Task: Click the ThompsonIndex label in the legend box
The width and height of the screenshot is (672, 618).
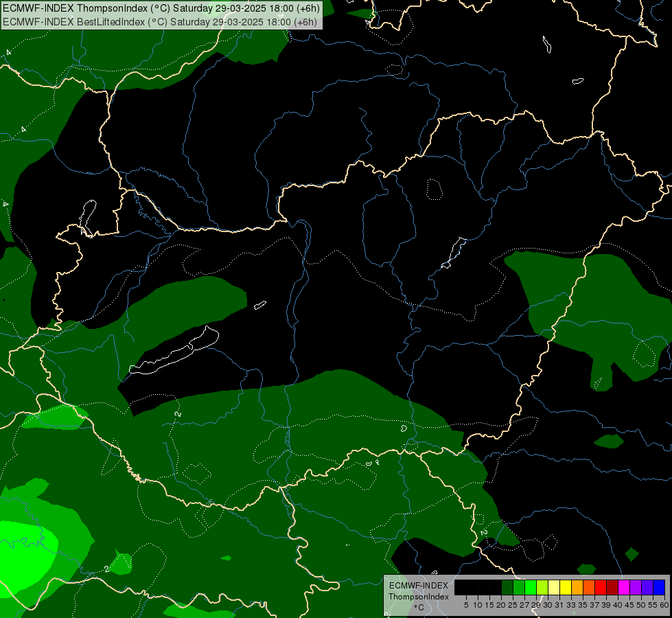Action: [418, 597]
